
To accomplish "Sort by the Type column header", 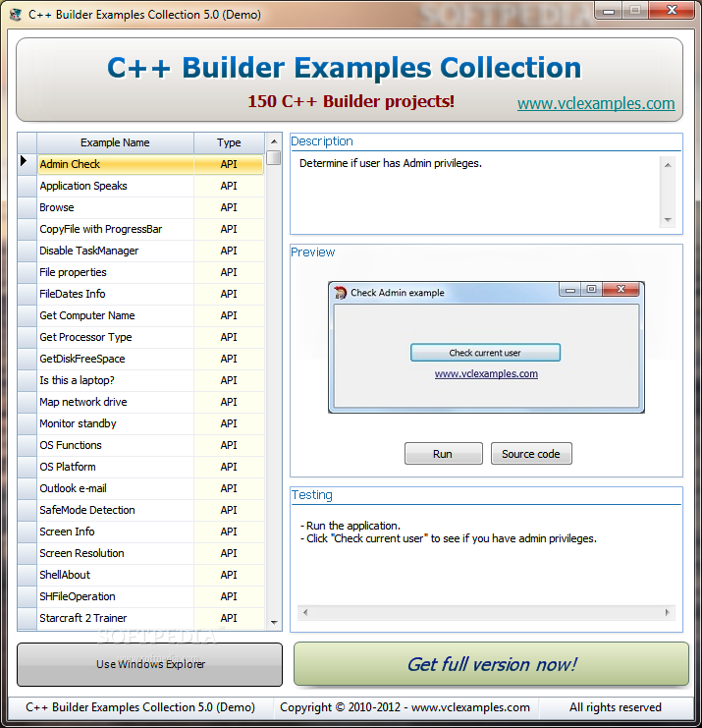I will click(x=229, y=142).
